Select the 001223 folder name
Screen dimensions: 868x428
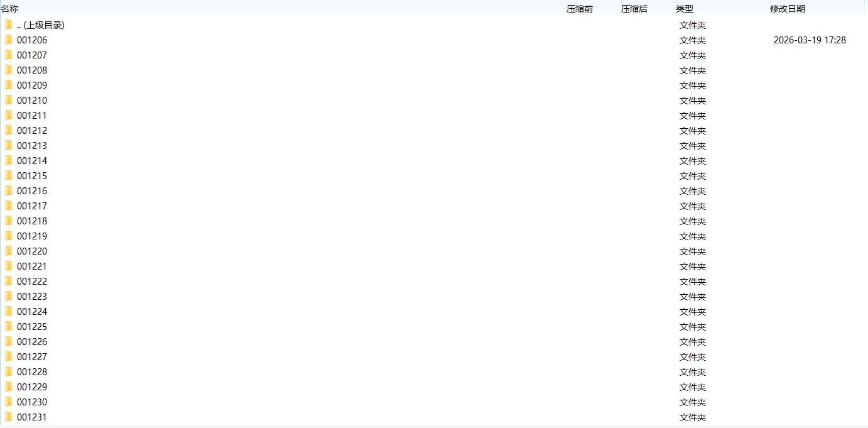pyautogui.click(x=32, y=297)
